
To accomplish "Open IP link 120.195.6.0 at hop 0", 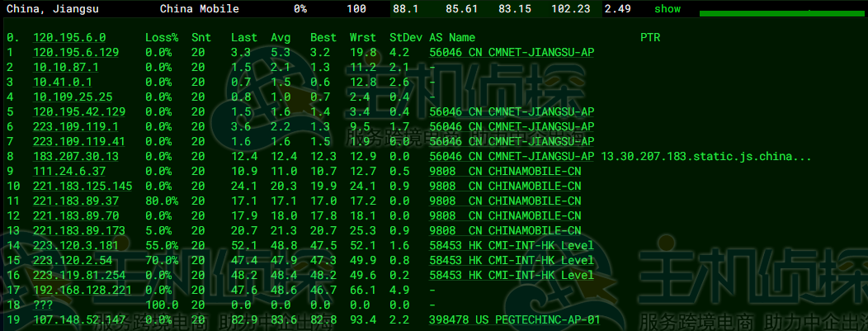I will coord(69,38).
